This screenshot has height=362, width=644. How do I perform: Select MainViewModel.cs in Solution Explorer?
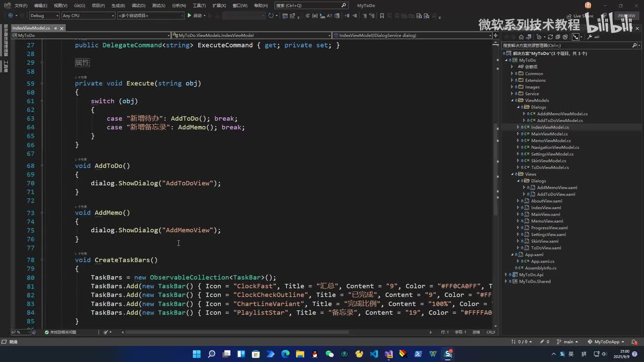click(x=549, y=134)
